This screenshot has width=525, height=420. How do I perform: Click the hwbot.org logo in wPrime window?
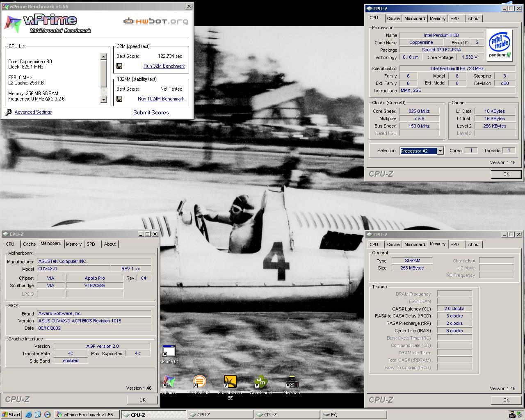(156, 21)
